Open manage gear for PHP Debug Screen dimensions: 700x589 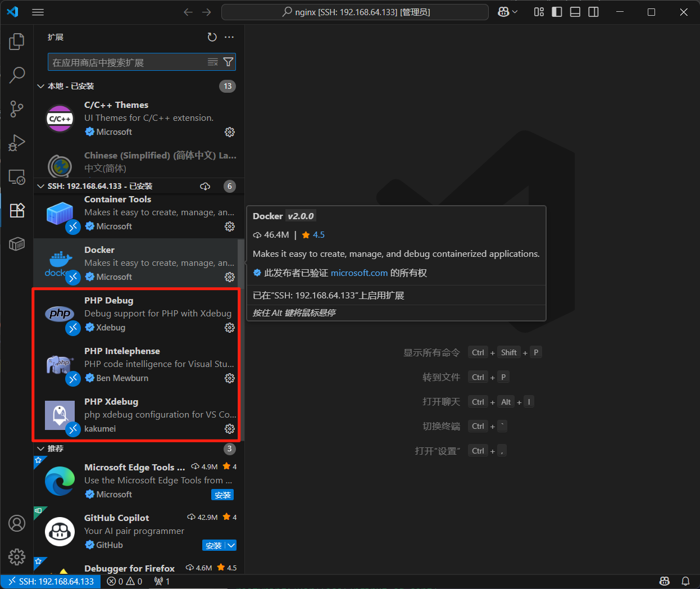(x=230, y=328)
